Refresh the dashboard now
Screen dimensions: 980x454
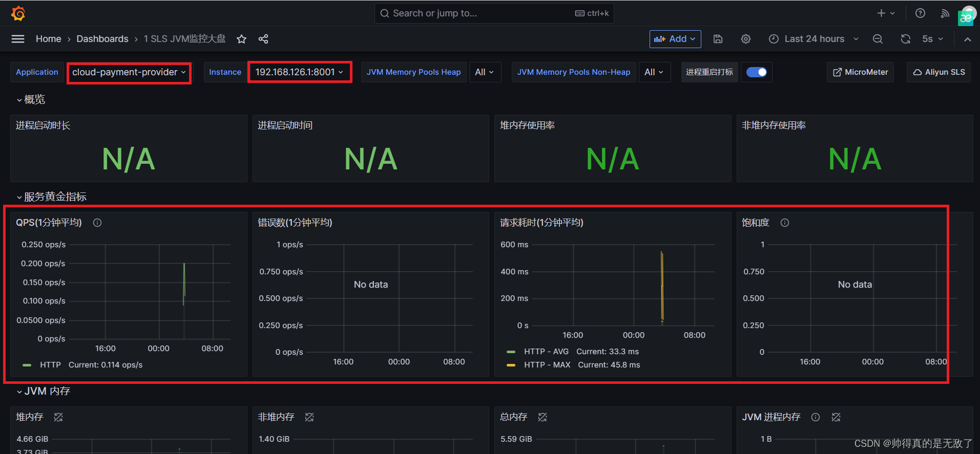click(906, 39)
